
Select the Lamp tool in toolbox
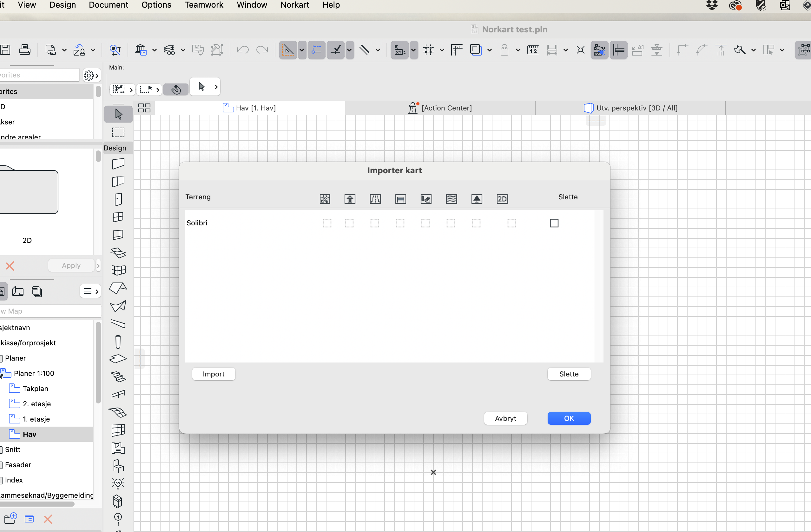click(118, 483)
